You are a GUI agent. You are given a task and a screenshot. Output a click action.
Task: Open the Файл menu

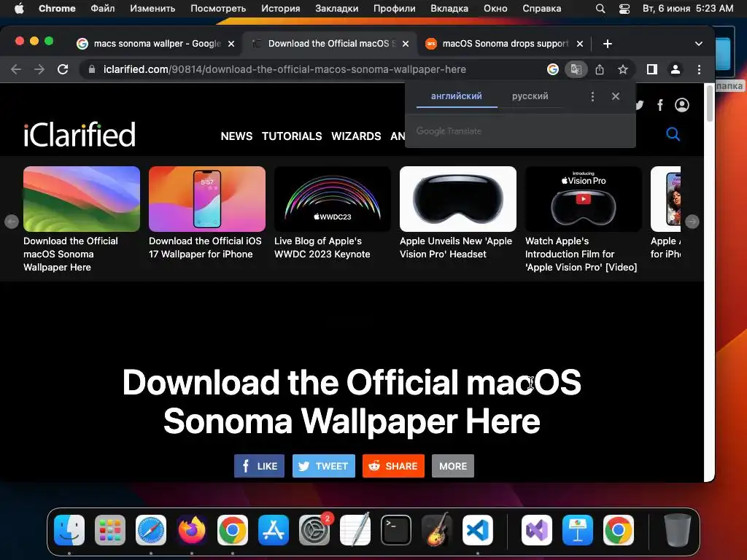pyautogui.click(x=102, y=9)
